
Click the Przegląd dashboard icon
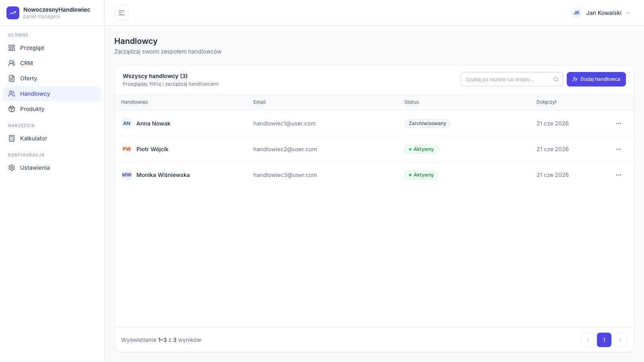pos(12,48)
